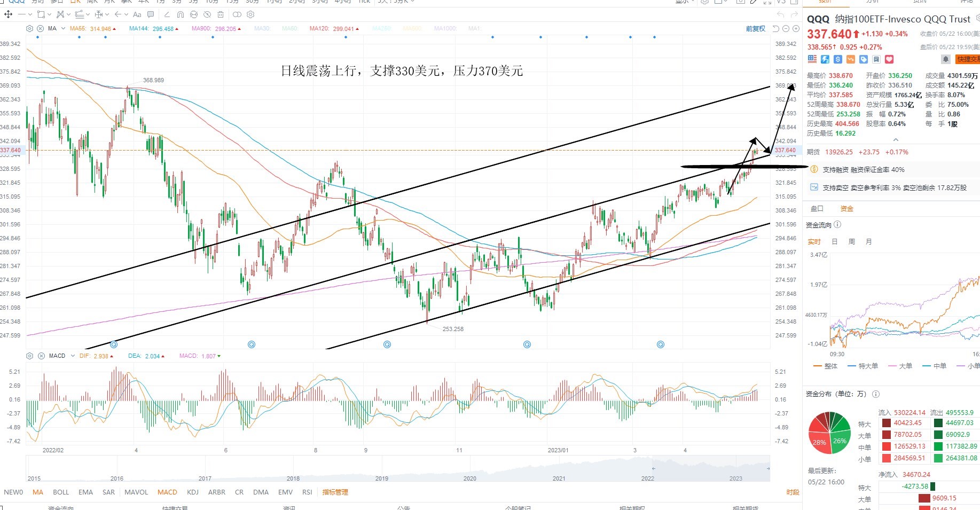Screen dimensions: 980x510
Task: Click the red heart favorite icon
Action: (889, 59)
